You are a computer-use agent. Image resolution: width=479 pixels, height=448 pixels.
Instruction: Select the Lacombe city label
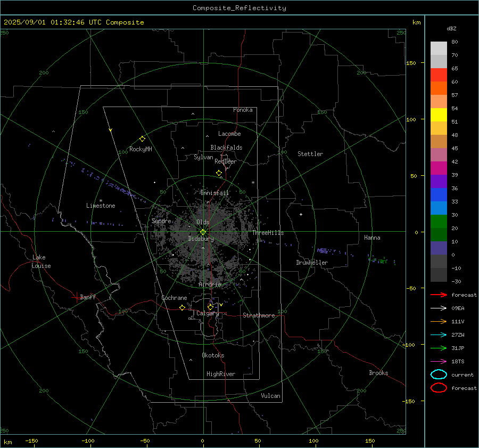[229, 134]
